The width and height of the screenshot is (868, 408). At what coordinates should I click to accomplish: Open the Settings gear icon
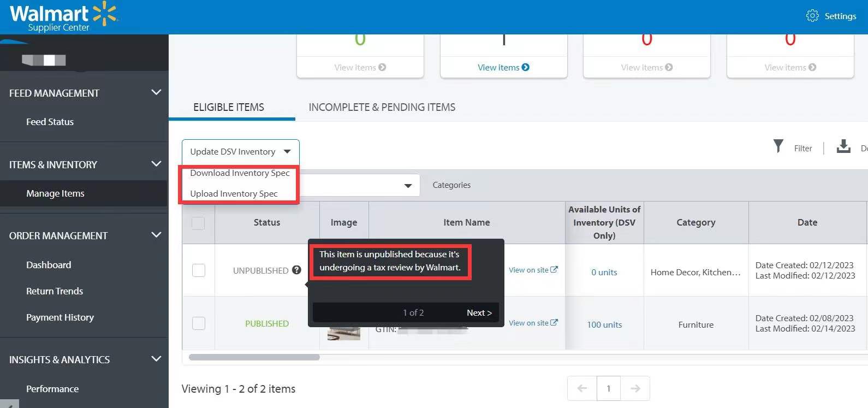pos(812,16)
